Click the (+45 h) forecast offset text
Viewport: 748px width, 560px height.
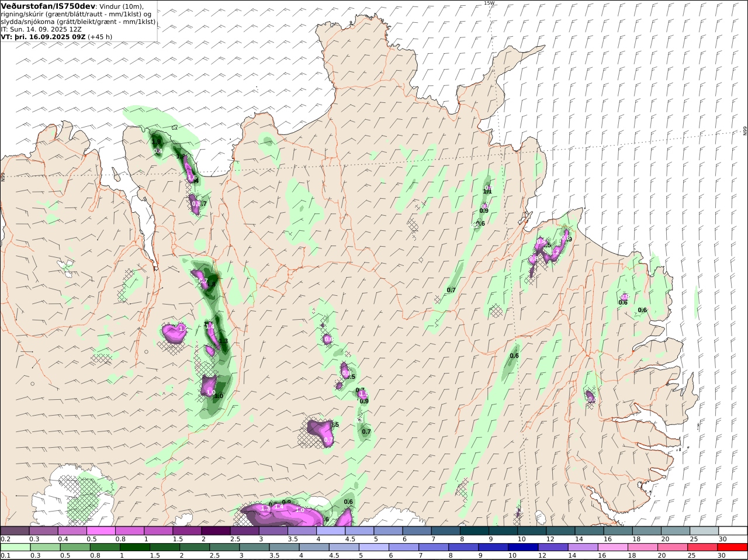point(100,36)
